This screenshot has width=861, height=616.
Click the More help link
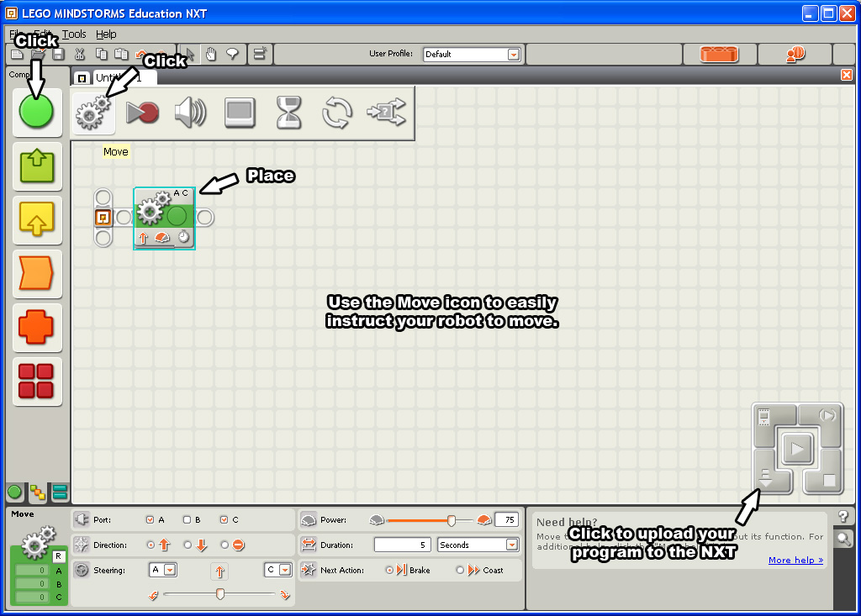(795, 560)
